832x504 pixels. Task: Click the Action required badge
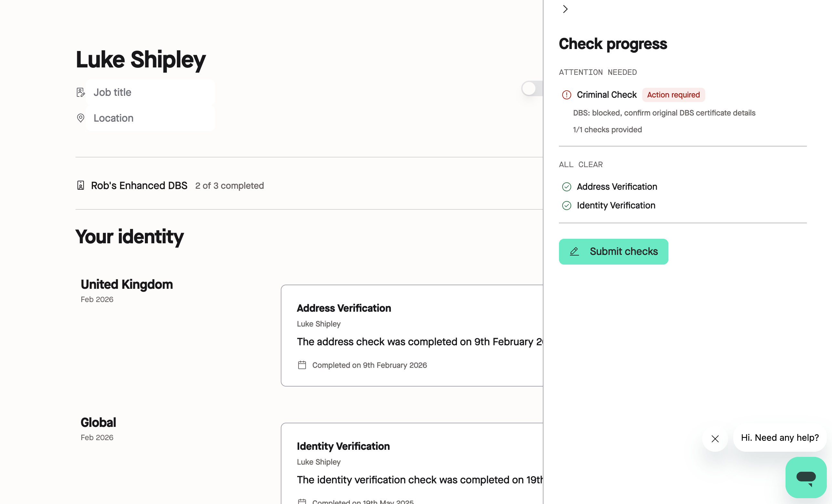pyautogui.click(x=673, y=95)
